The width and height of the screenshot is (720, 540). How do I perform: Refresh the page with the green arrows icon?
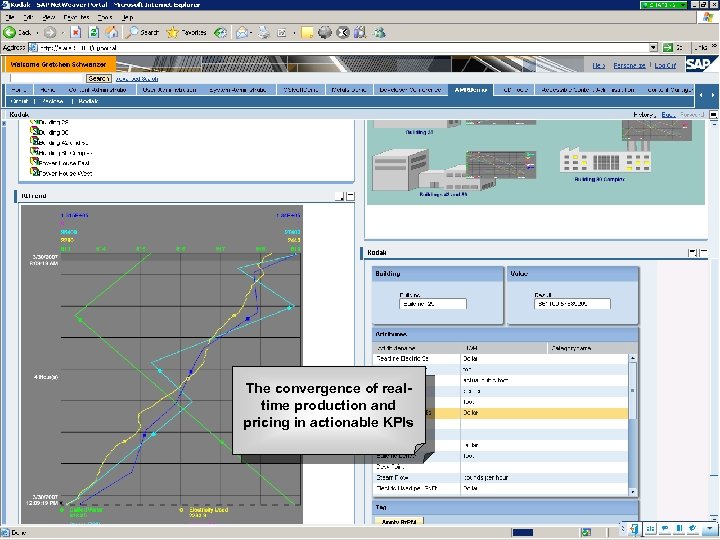(94, 32)
